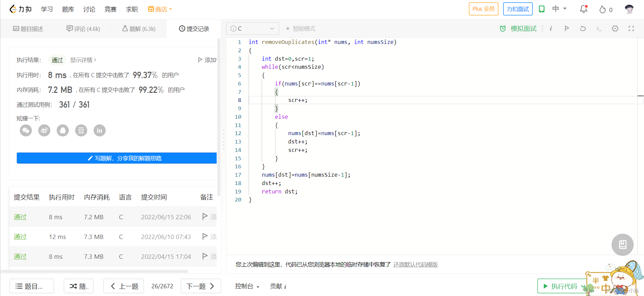
Task: Click vertical scrollbar of left panel
Action: (219, 117)
